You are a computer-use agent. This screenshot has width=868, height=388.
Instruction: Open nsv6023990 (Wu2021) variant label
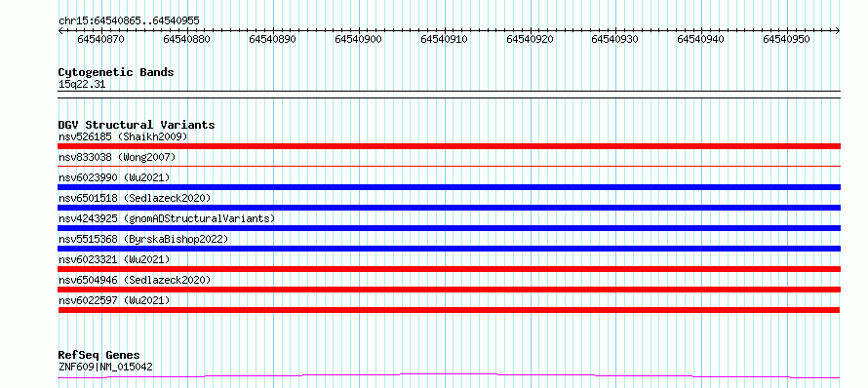click(x=114, y=177)
